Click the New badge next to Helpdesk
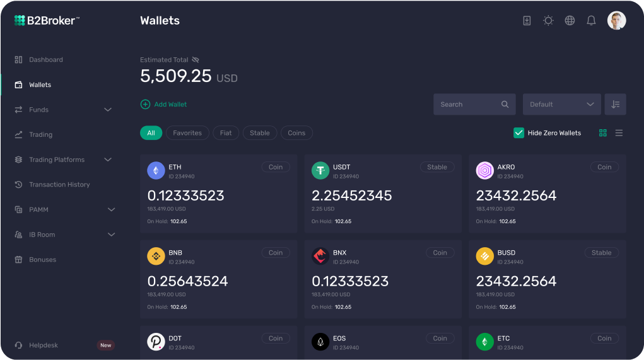 105,345
